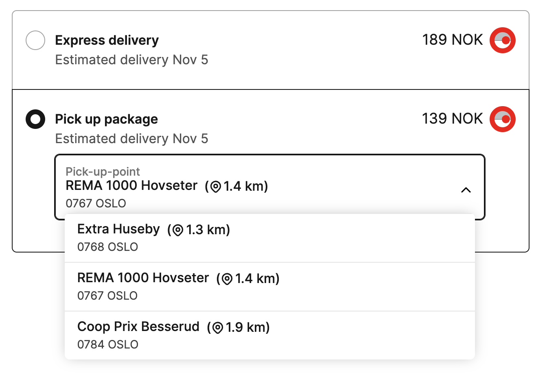
Task: Click the location pin in the selected pick-up-point field
Action: 216,187
